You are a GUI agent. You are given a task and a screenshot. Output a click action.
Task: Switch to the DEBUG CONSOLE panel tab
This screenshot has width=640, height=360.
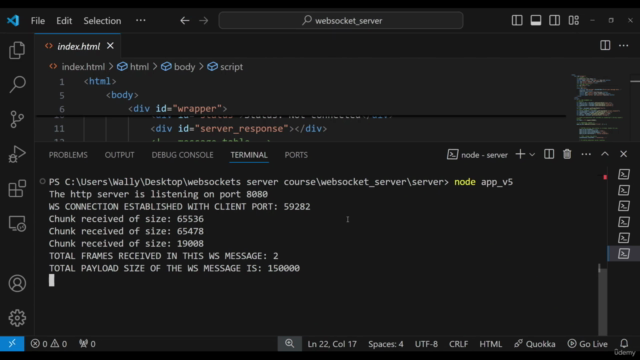[182, 155]
